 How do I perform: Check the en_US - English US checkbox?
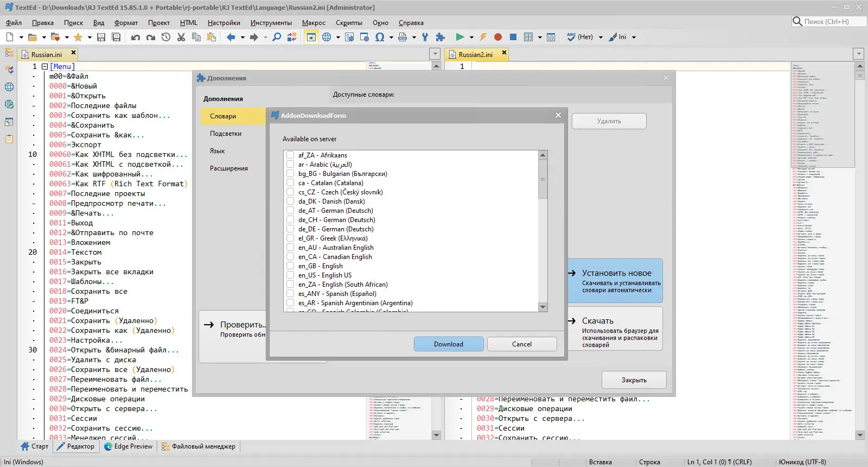290,275
